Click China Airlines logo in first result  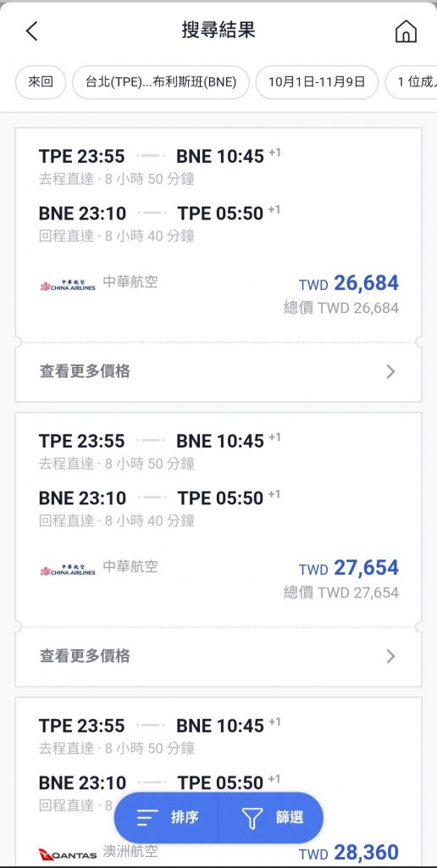point(68,286)
